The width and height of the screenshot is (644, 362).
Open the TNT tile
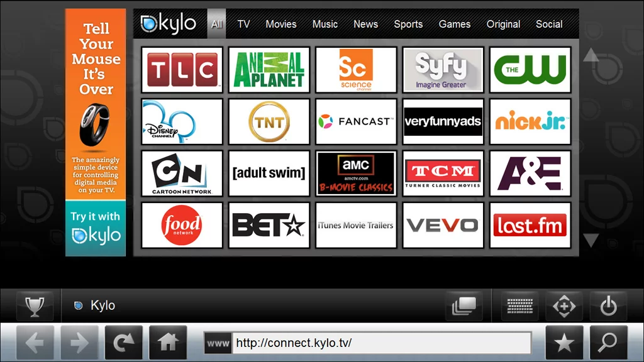tap(269, 121)
